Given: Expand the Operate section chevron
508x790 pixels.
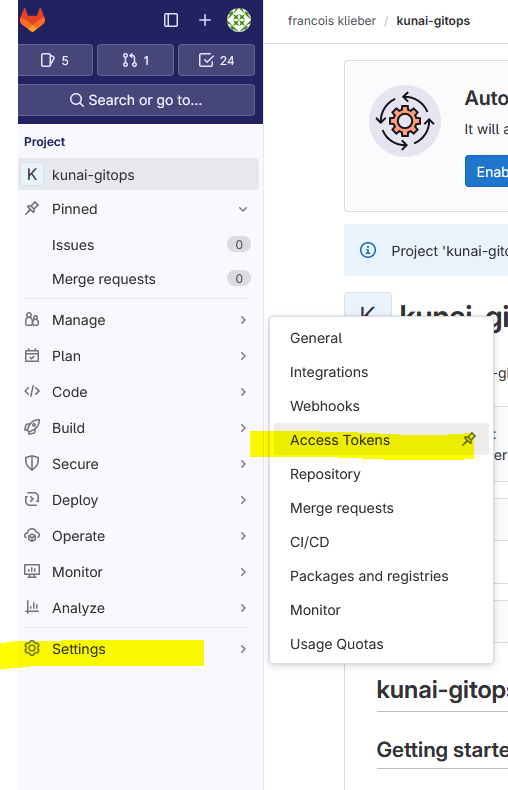Looking at the screenshot, I should [243, 536].
